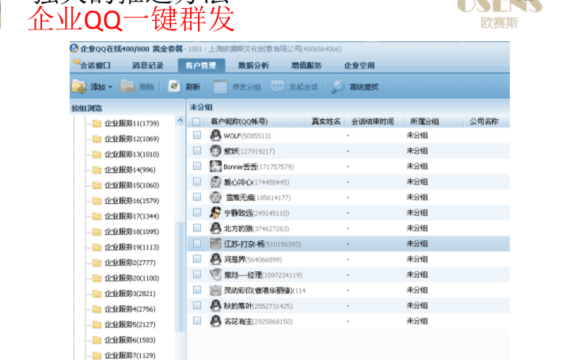Select group 企业服务17(1344) in tree
The image size is (570, 360).
coord(132,216)
